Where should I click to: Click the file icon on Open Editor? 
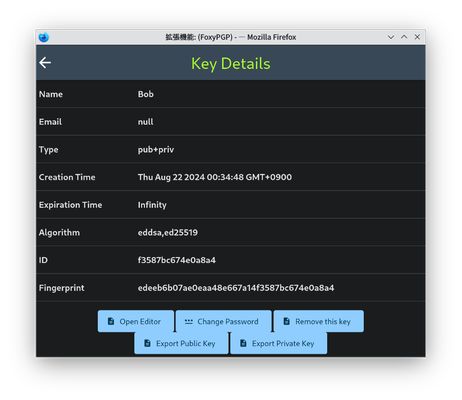[111, 321]
